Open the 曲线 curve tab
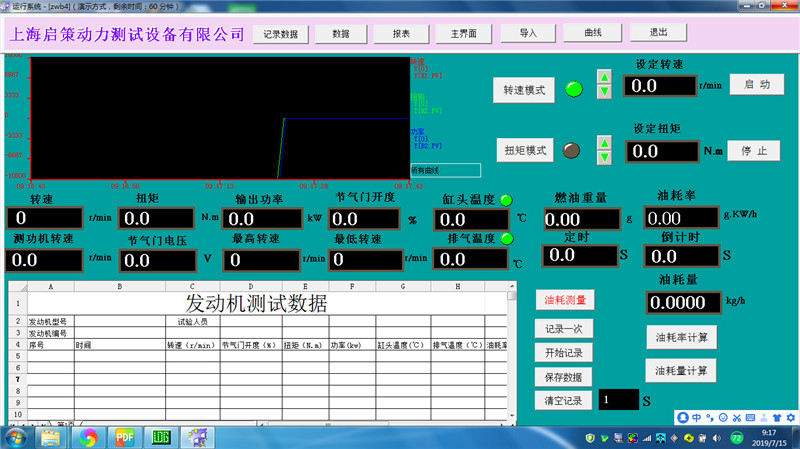800x449 pixels. point(592,33)
